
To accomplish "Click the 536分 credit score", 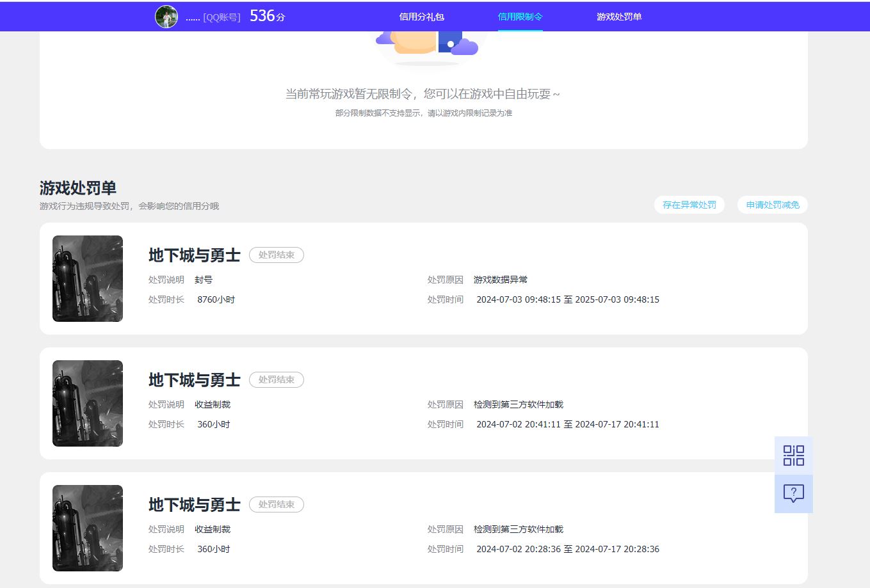I will point(267,16).
